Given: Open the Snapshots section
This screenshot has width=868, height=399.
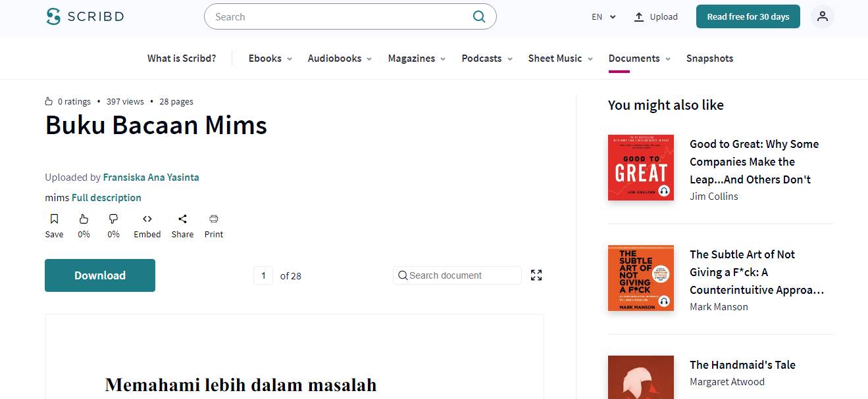Looking at the screenshot, I should click(x=709, y=58).
